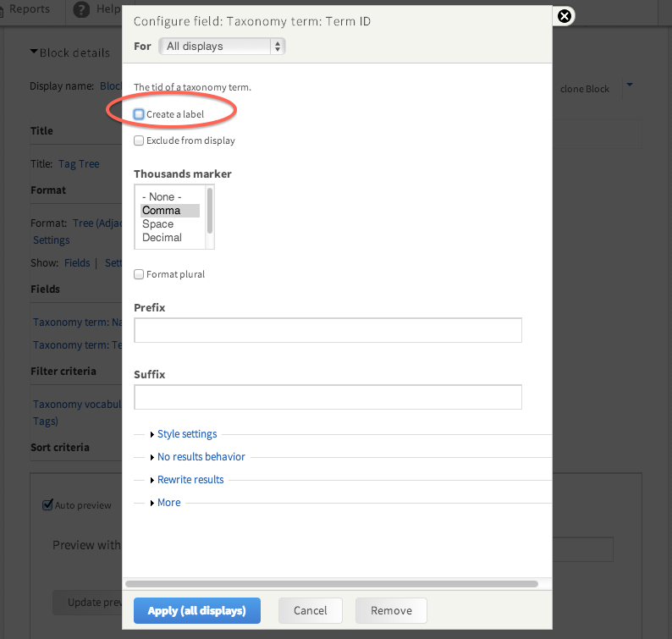Expand No results behavior section

pyautogui.click(x=201, y=457)
